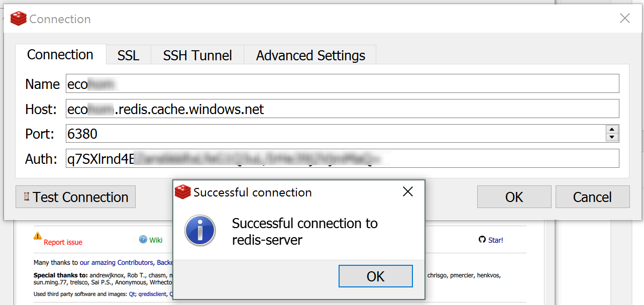Close the Successful connection popup with X
Screen dimensions: 644x305
pyautogui.click(x=408, y=191)
